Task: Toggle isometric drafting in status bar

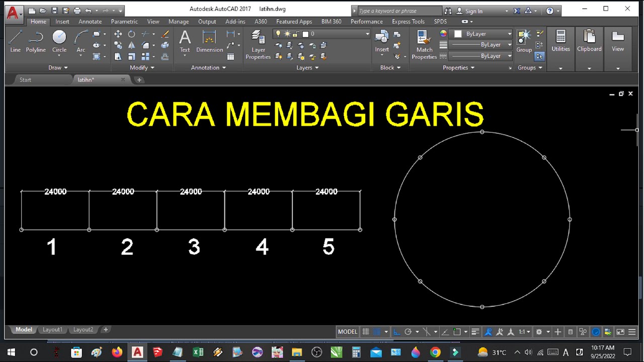Action: click(x=427, y=332)
